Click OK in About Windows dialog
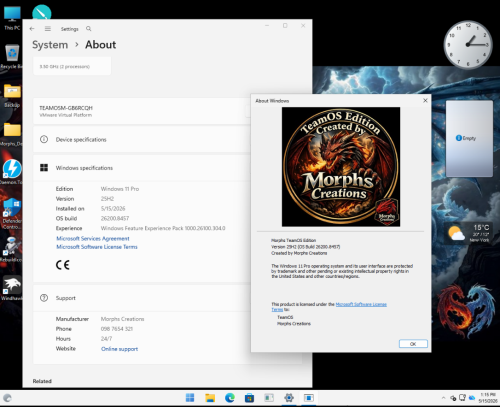This screenshot has width=500, height=407. [x=413, y=344]
